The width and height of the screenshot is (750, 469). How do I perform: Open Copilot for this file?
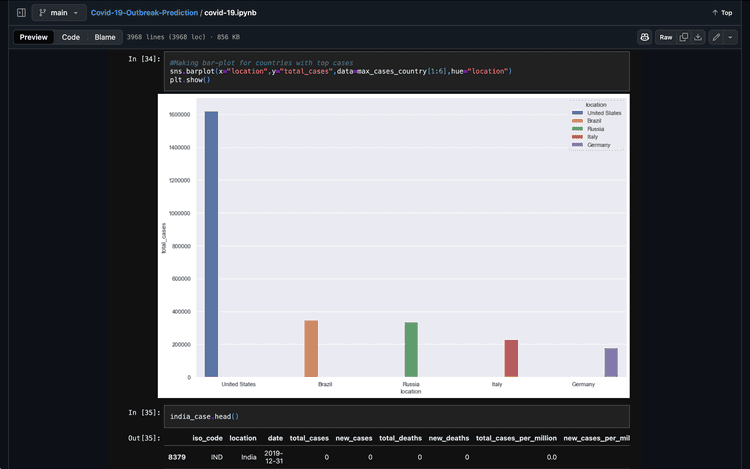click(645, 37)
